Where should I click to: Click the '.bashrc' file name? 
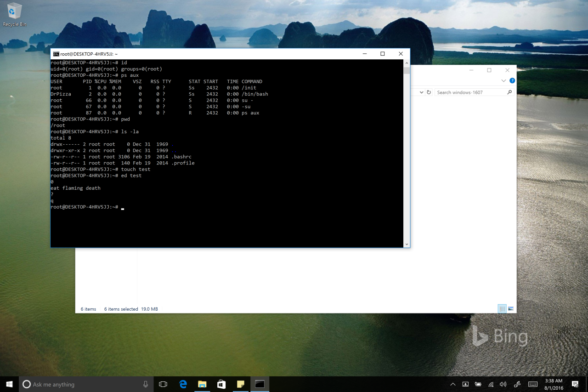click(x=181, y=156)
